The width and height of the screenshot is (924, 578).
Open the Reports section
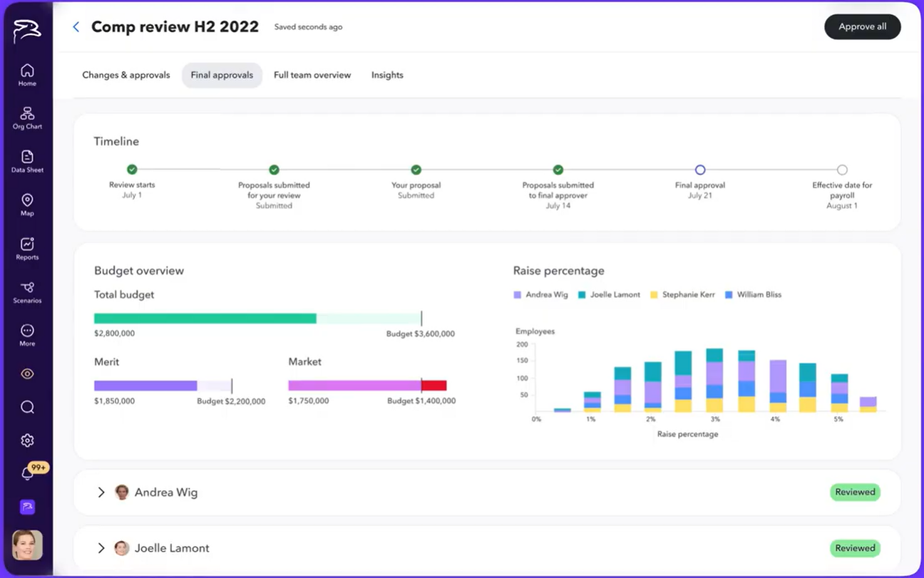point(27,249)
